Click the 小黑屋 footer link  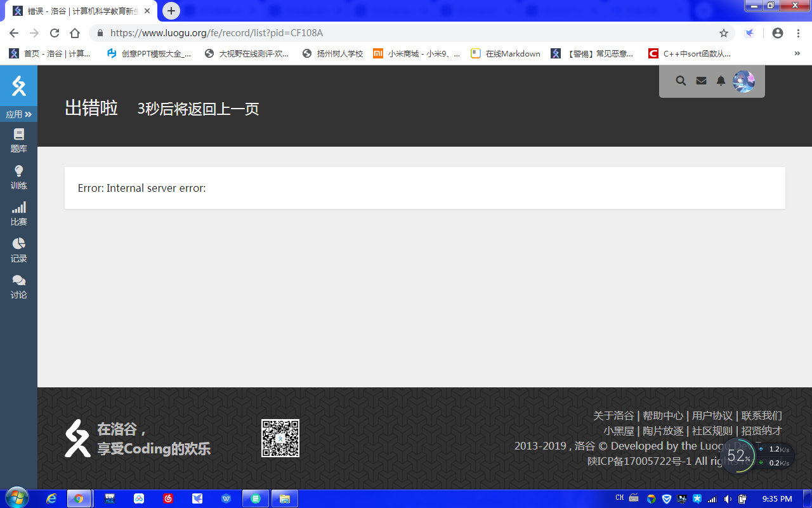[x=619, y=431]
